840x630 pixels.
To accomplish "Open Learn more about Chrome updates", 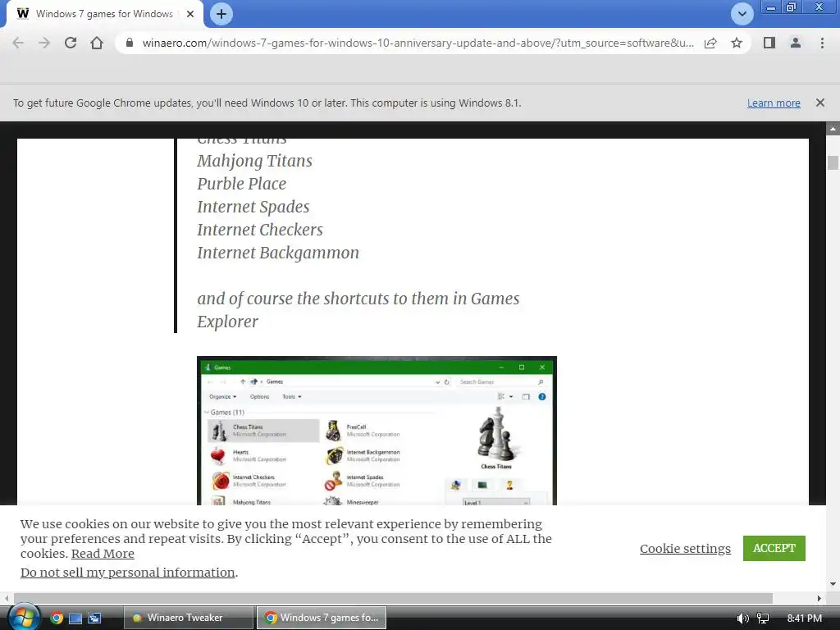I will 774,103.
